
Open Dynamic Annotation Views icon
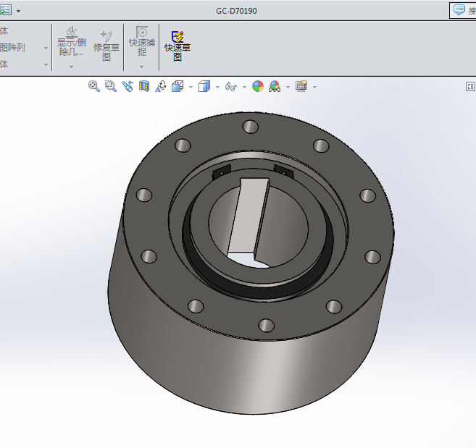pos(161,86)
